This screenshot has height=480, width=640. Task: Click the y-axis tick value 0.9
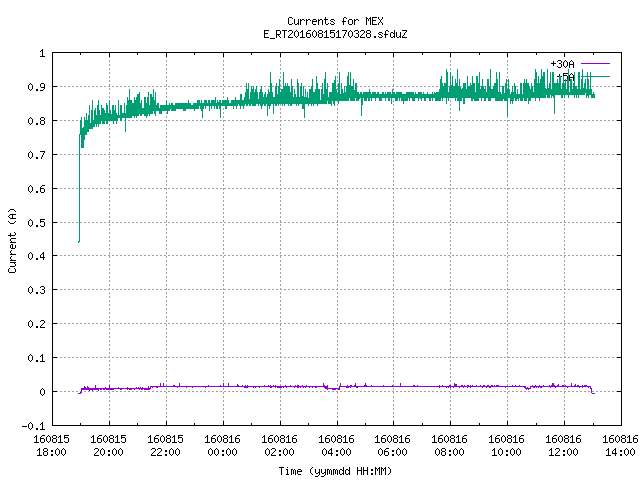[36, 87]
